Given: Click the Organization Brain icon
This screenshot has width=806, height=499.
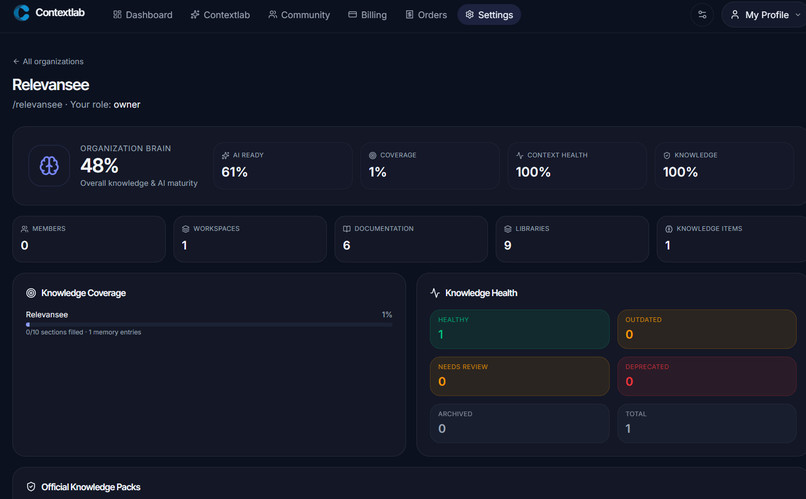Looking at the screenshot, I should [x=49, y=166].
